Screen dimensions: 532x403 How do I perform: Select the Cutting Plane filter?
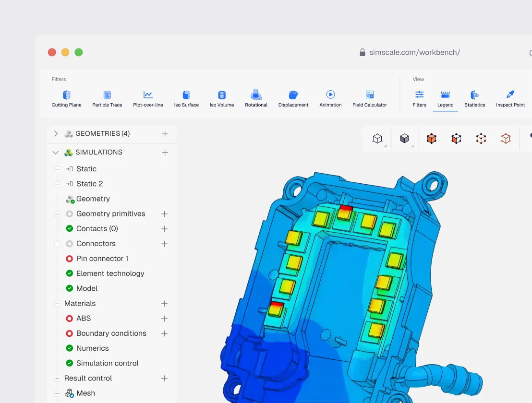[66, 99]
